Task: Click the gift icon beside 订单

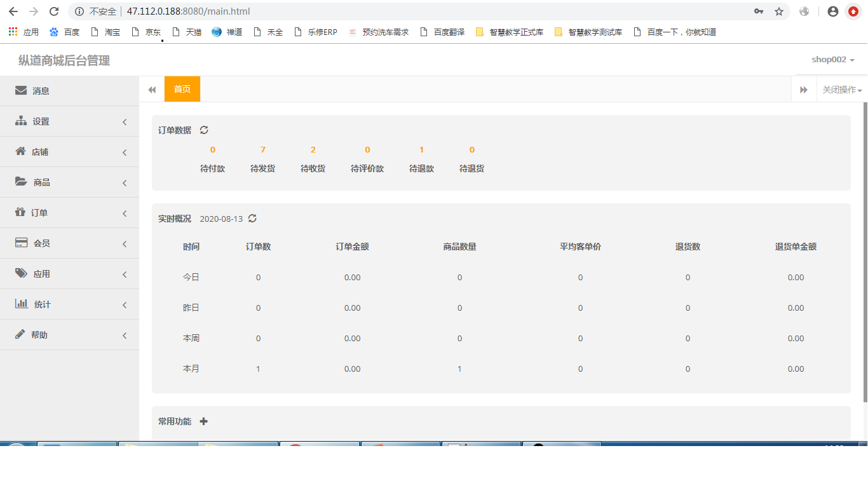Action: coord(20,212)
